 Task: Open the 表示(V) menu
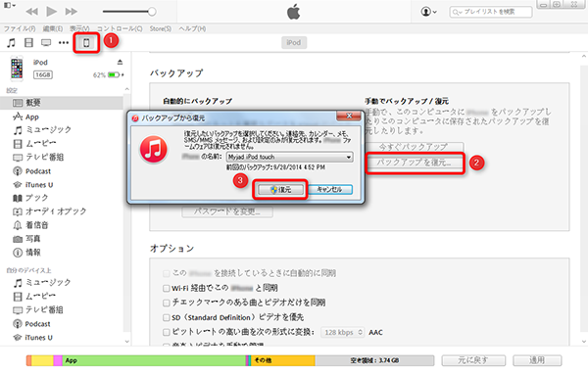coord(79,28)
